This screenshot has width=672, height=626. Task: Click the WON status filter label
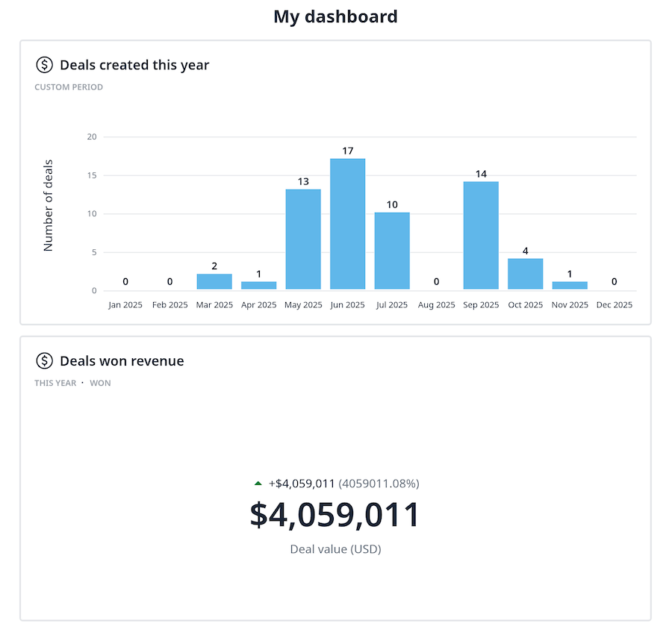click(x=100, y=384)
